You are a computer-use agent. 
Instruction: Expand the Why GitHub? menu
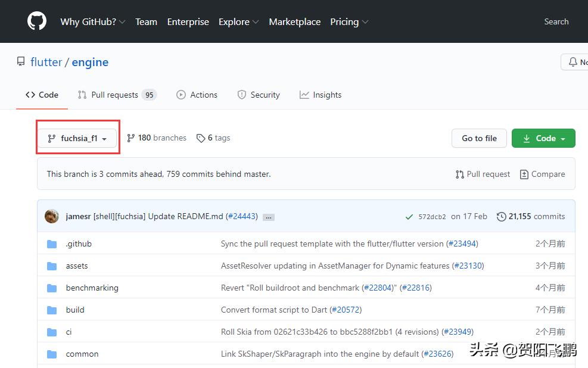92,22
